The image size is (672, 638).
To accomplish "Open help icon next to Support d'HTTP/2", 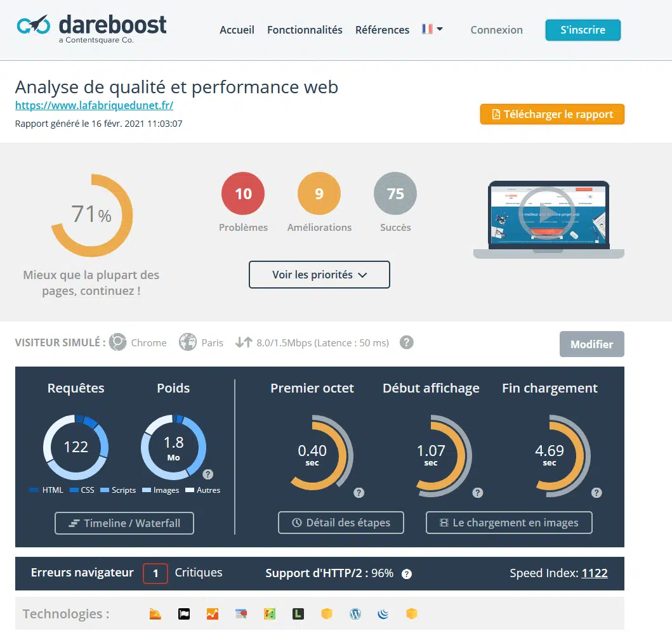I will tap(406, 574).
